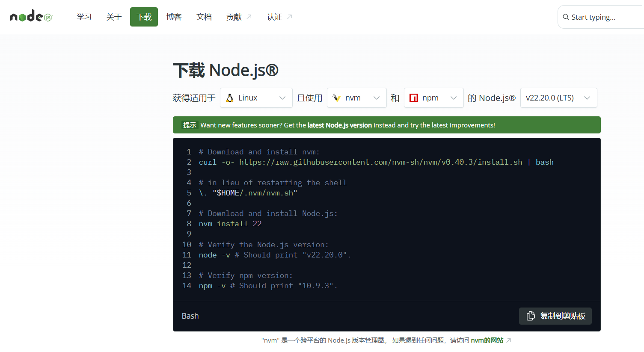Click the 且使用 label
Screen dimensions: 644x352
pos(310,98)
